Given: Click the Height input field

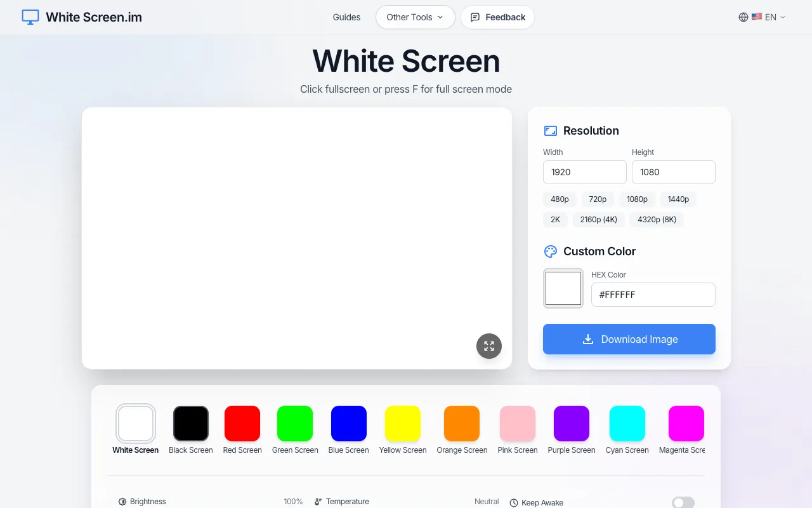Looking at the screenshot, I should coord(674,172).
